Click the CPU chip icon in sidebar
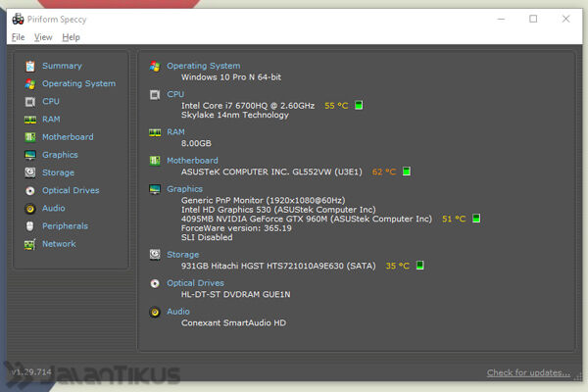The width and height of the screenshot is (588, 392). tap(30, 102)
